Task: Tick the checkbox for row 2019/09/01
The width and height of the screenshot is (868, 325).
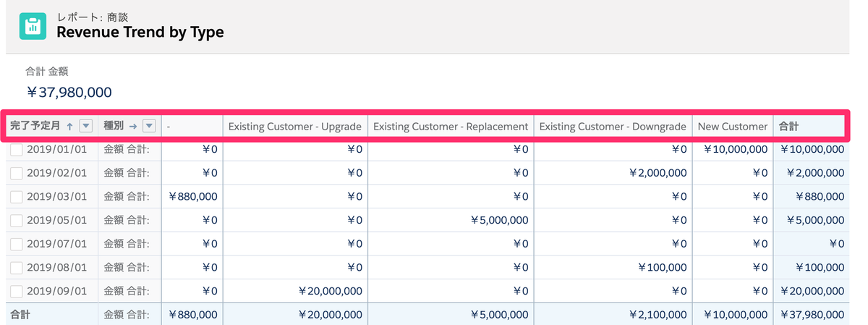Action: coord(17,292)
